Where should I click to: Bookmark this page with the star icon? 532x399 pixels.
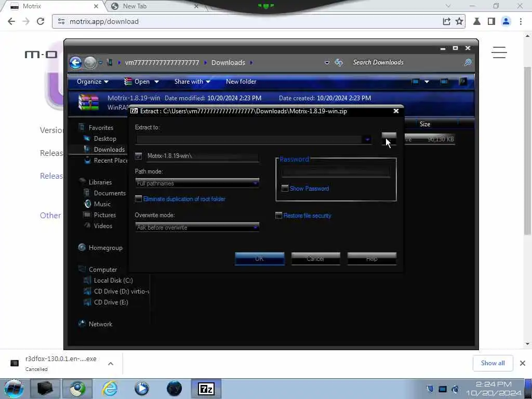[459, 21]
